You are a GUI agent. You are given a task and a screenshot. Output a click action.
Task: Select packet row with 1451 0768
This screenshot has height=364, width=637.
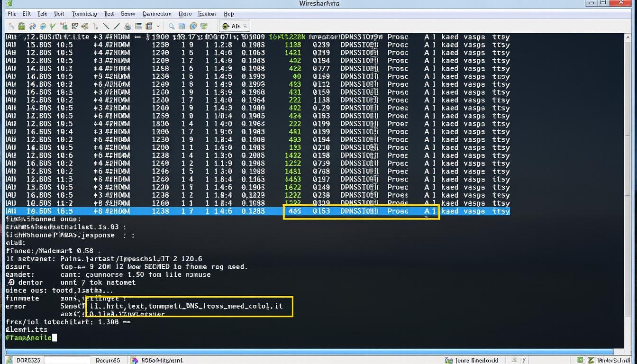(x=257, y=171)
